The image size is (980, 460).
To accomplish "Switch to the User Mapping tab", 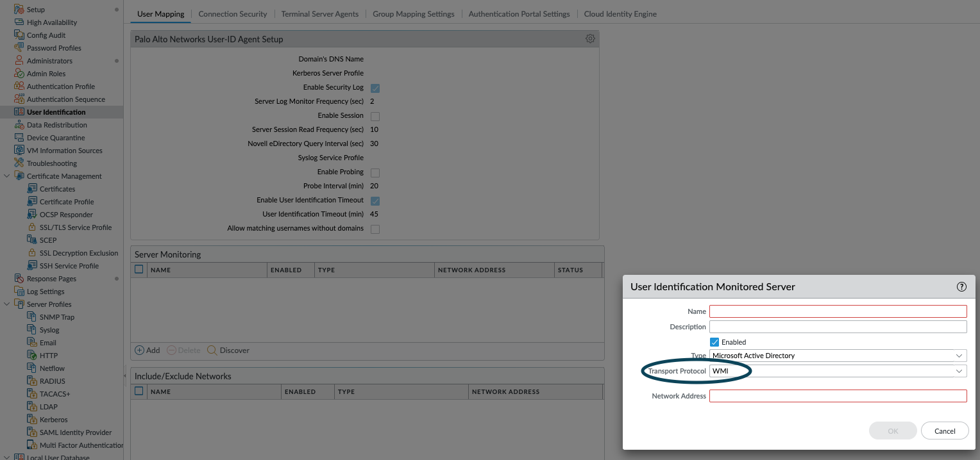I will point(161,13).
